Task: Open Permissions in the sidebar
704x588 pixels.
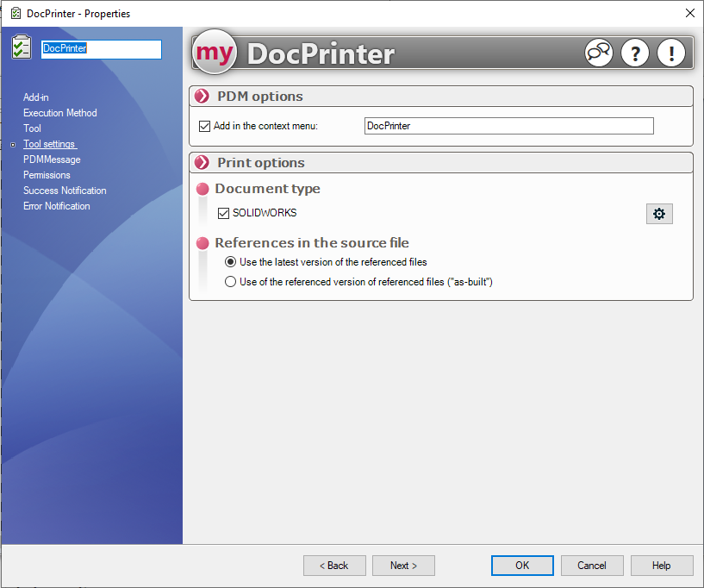Action: (x=47, y=175)
